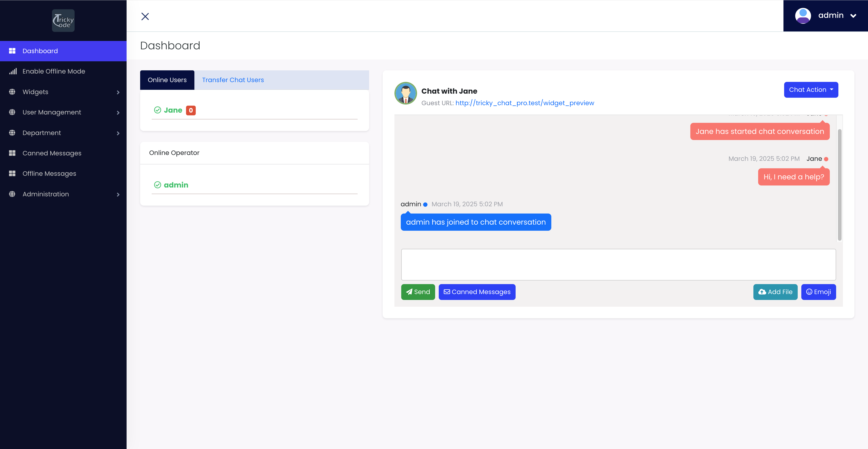This screenshot has width=868, height=449.
Task: Click the Dashboard grid icon in sidebar
Action: tap(12, 51)
